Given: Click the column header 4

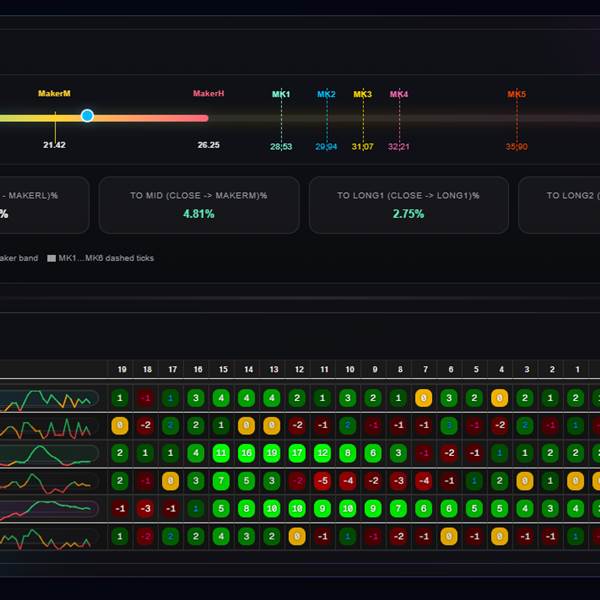Looking at the screenshot, I should pos(501,369).
